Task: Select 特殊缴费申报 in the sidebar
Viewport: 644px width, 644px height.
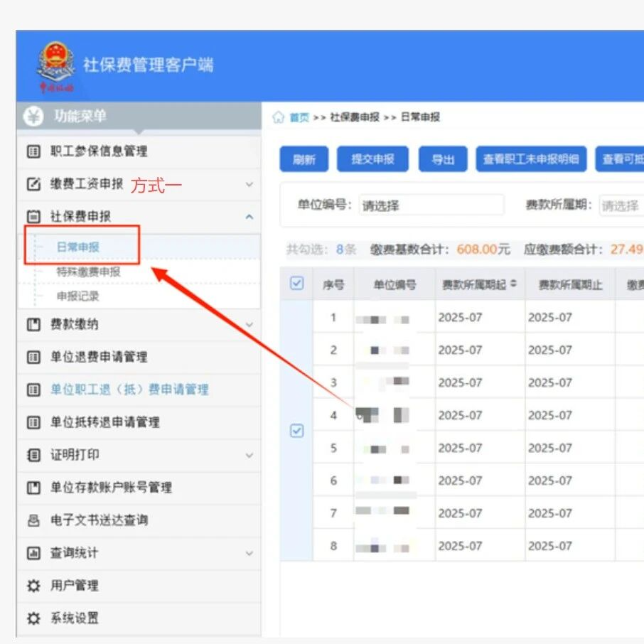Action: click(x=88, y=272)
